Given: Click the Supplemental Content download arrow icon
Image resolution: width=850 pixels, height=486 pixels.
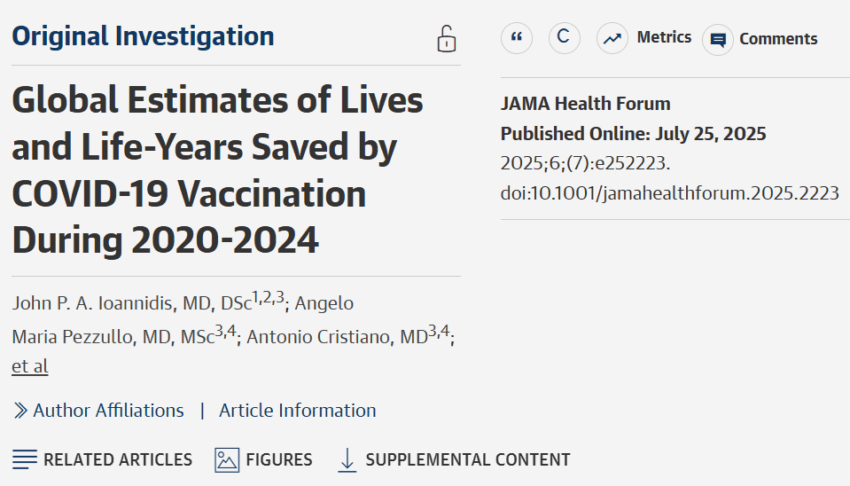Looking at the screenshot, I should [x=347, y=460].
